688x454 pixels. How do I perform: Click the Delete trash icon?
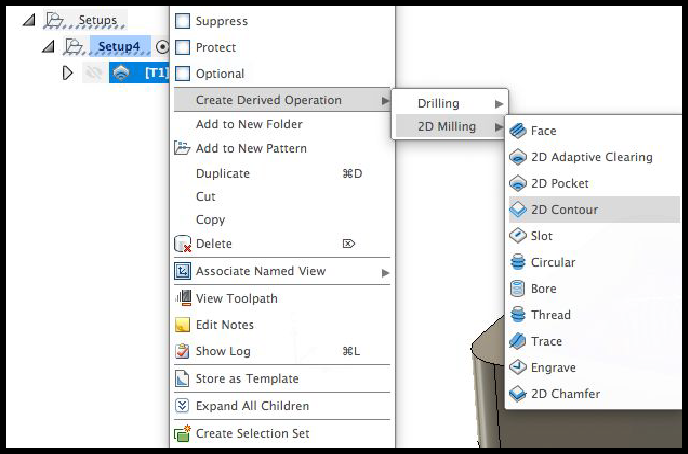(x=183, y=244)
